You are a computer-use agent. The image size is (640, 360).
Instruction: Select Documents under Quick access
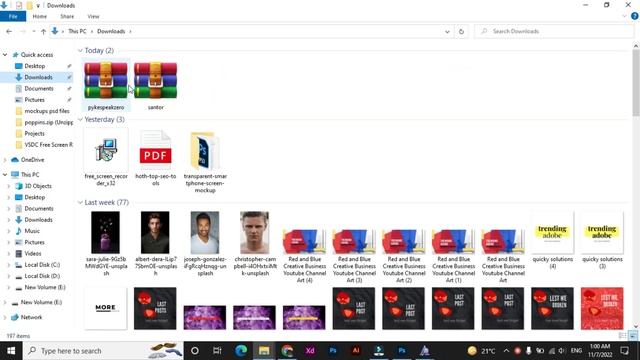click(x=39, y=89)
